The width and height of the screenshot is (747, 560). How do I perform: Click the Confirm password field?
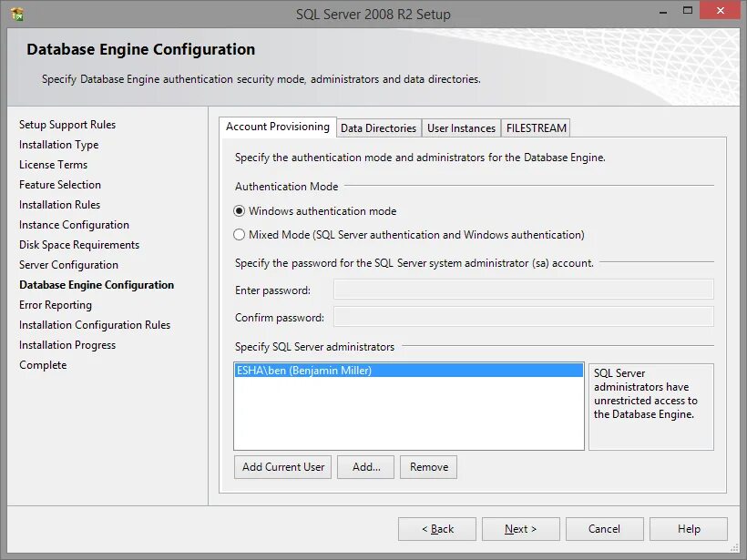coord(524,317)
